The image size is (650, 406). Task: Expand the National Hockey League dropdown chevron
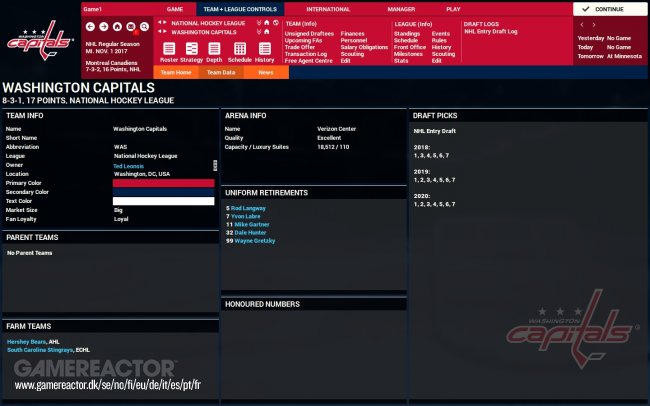259,23
